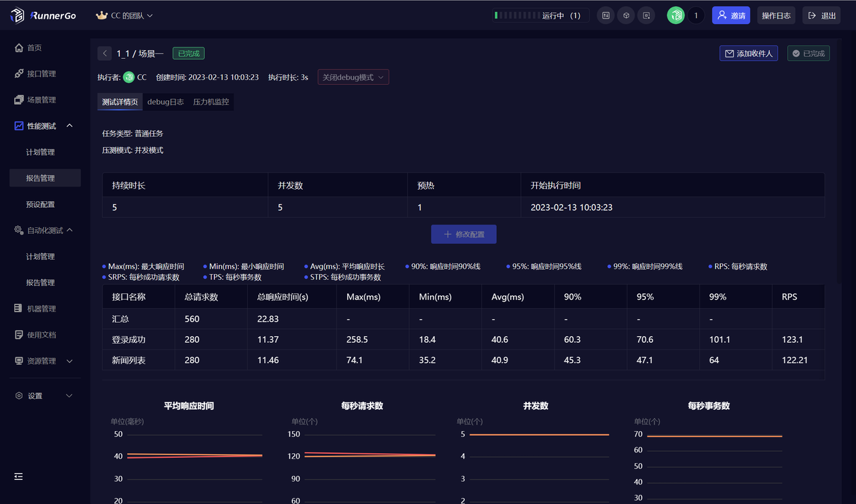The width and height of the screenshot is (856, 504).
Task: Click the 资源管理 monitor icon in sidebar
Action: tap(19, 361)
